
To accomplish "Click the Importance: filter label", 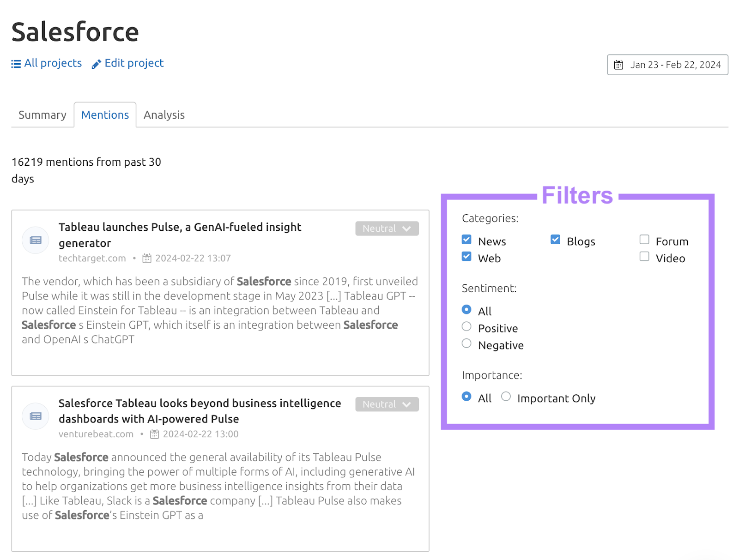I will click(492, 375).
